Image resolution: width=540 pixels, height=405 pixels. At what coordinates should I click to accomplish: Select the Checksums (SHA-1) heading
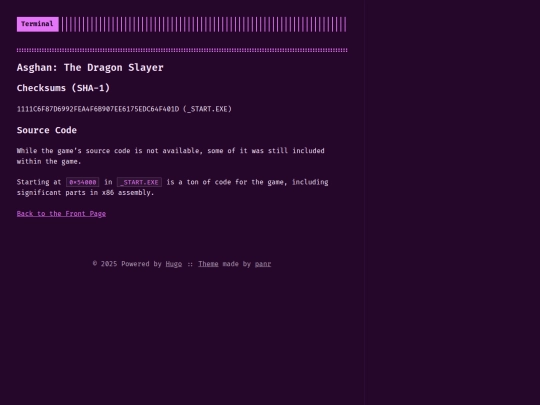pos(63,88)
